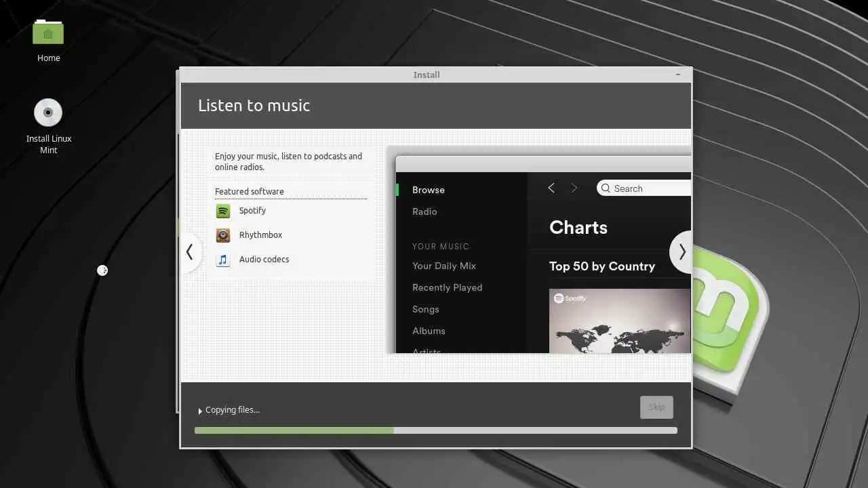Viewport: 868px width, 488px height.
Task: Open Recently Played entry
Action: (448, 287)
